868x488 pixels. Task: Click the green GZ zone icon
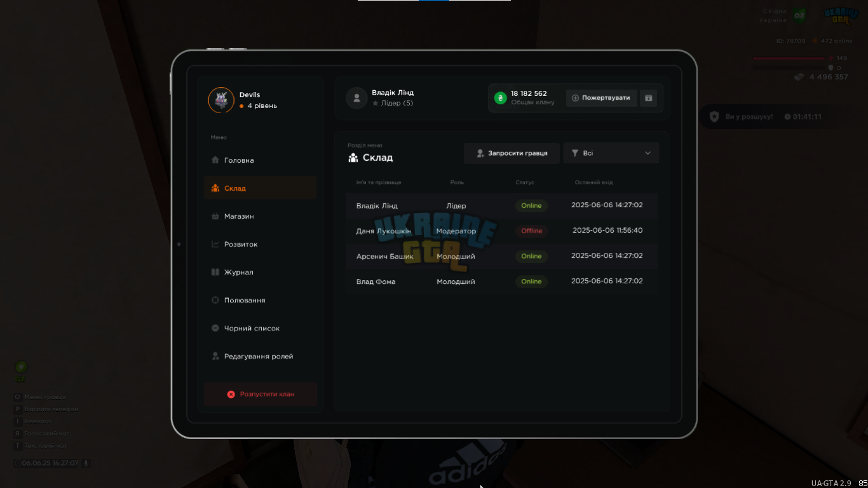(x=21, y=367)
